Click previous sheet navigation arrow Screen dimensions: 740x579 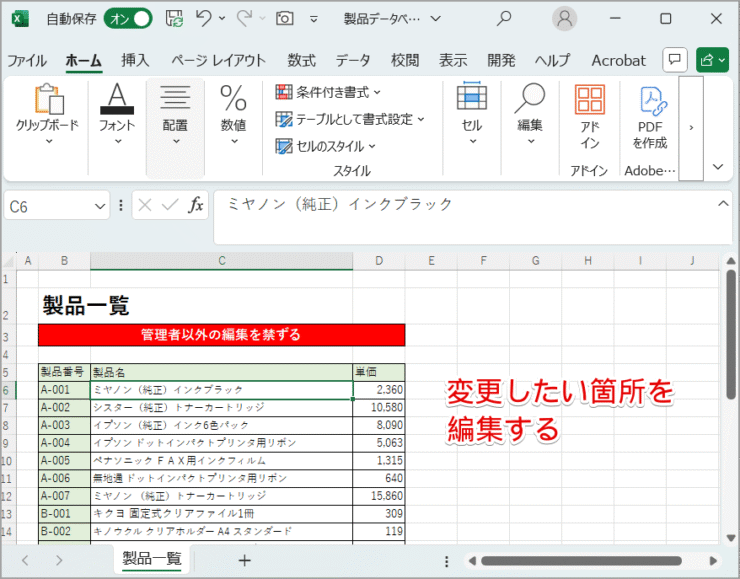point(25,561)
